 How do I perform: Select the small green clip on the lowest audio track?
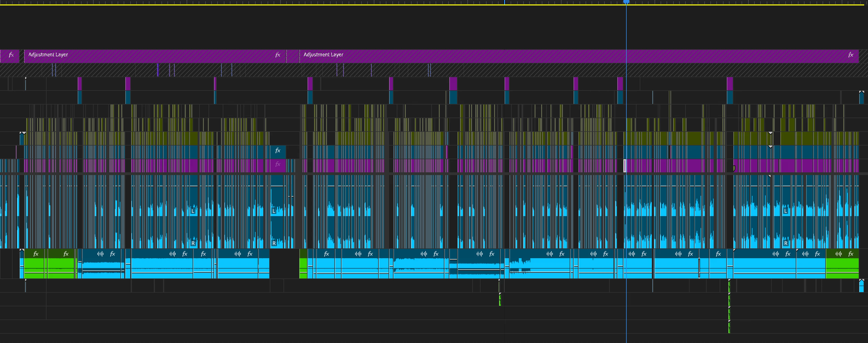729,327
